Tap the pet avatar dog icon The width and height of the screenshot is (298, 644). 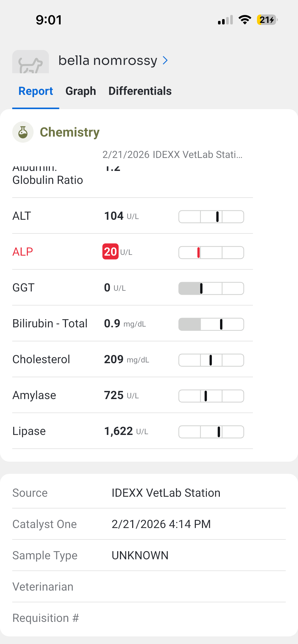tap(31, 62)
